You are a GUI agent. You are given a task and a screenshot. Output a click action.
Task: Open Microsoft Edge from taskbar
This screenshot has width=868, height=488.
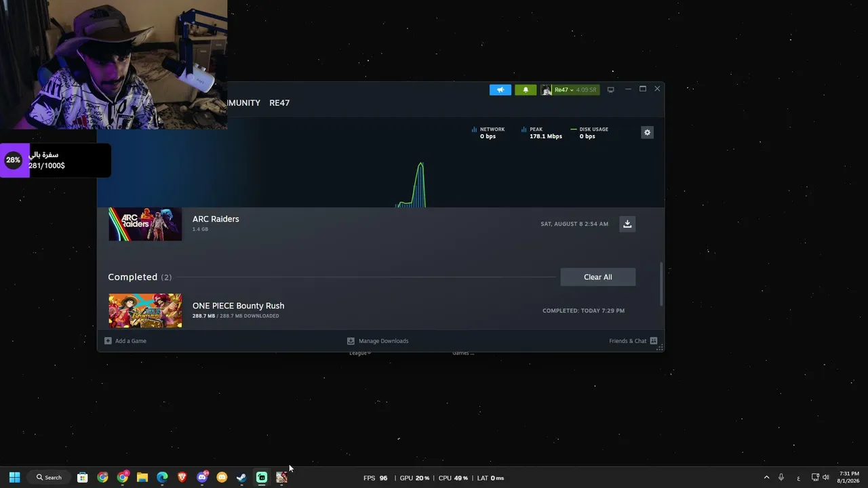162,478
